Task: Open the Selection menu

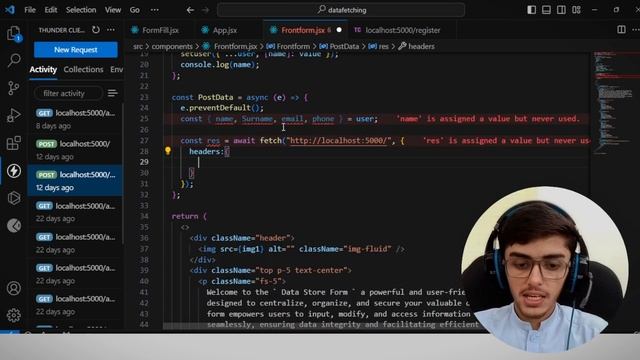Action: (x=81, y=10)
